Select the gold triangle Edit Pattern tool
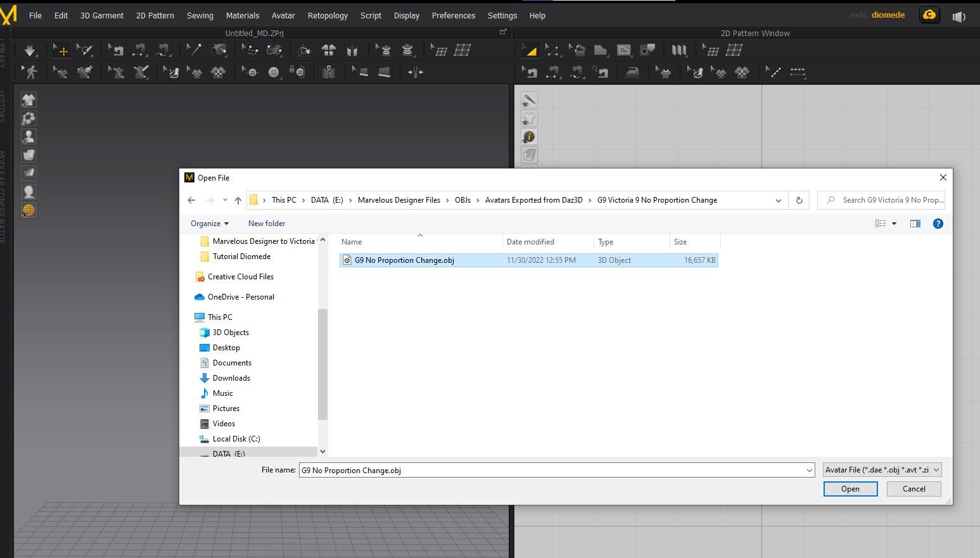The height and width of the screenshot is (558, 980). click(x=530, y=51)
